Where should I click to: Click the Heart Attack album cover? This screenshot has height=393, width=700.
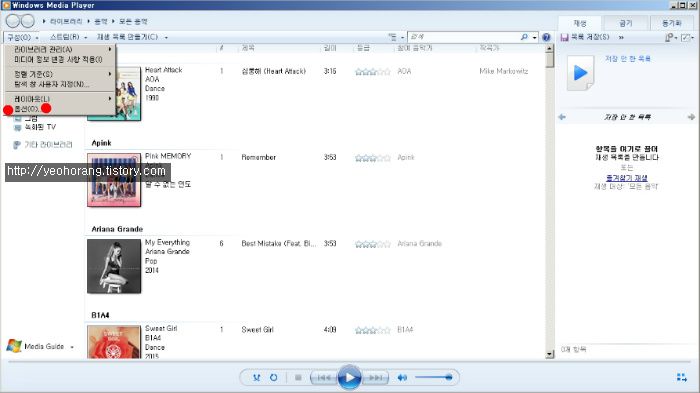tap(128, 95)
